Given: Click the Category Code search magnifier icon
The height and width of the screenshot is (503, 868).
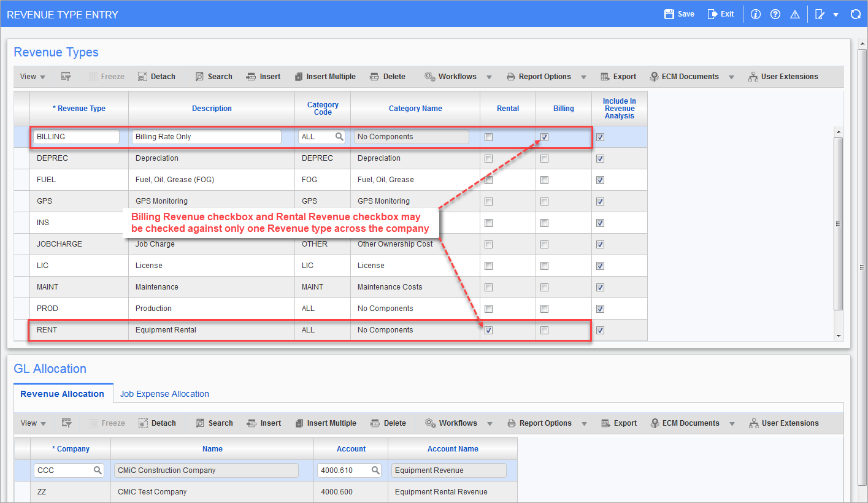Looking at the screenshot, I should tap(339, 137).
